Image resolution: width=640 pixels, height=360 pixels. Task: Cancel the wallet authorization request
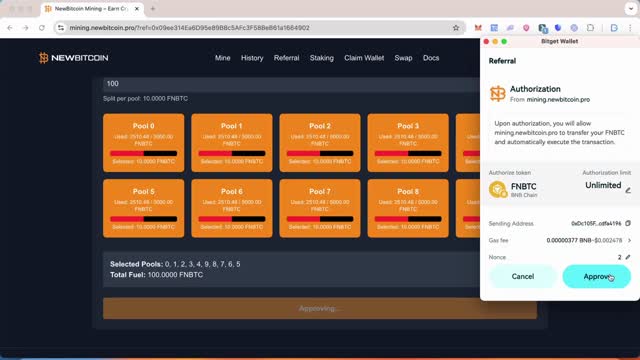[523, 276]
